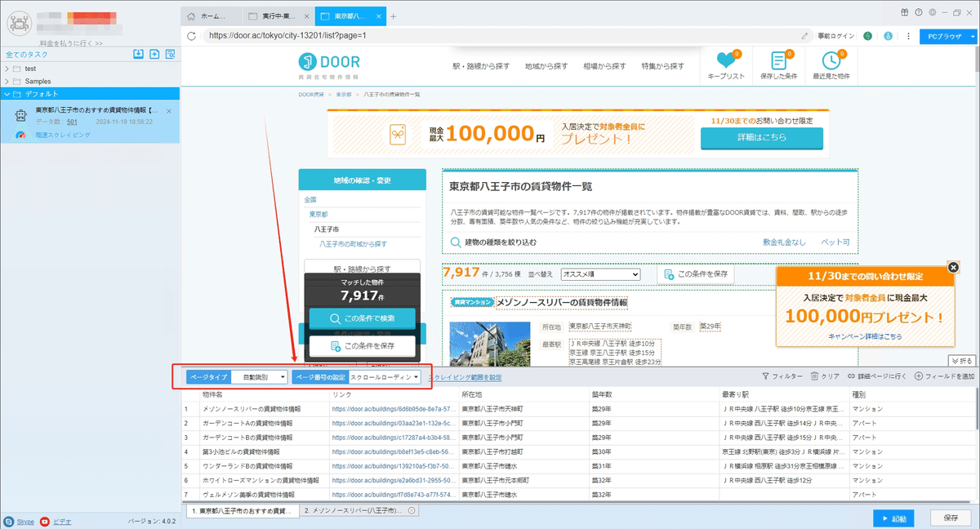Switch to the ホーム browser tab
This screenshot has height=529, width=980.
(x=212, y=16)
